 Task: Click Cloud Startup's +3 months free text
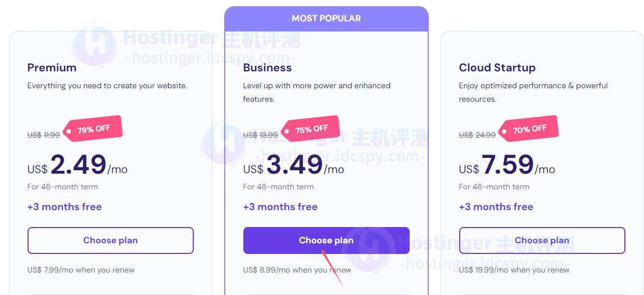[x=496, y=207]
